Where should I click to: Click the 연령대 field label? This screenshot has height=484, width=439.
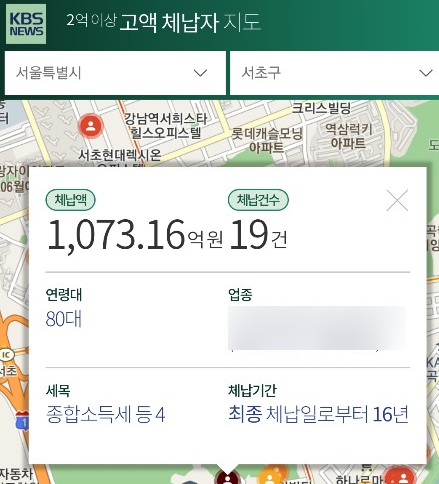(64, 294)
